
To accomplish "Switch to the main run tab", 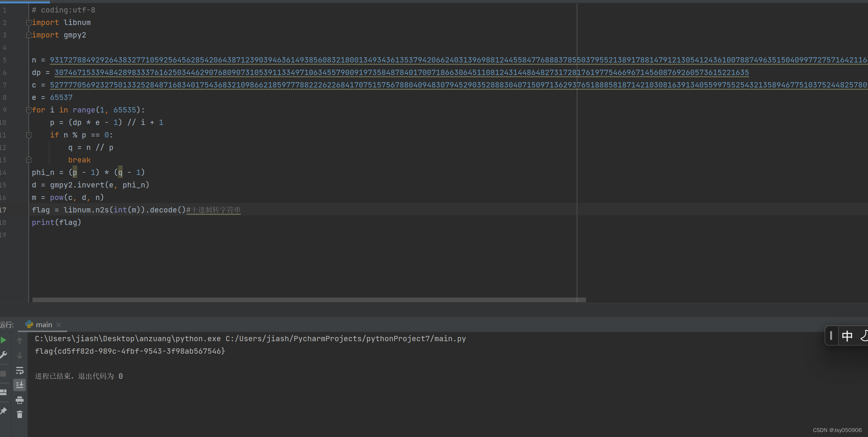I will point(44,325).
